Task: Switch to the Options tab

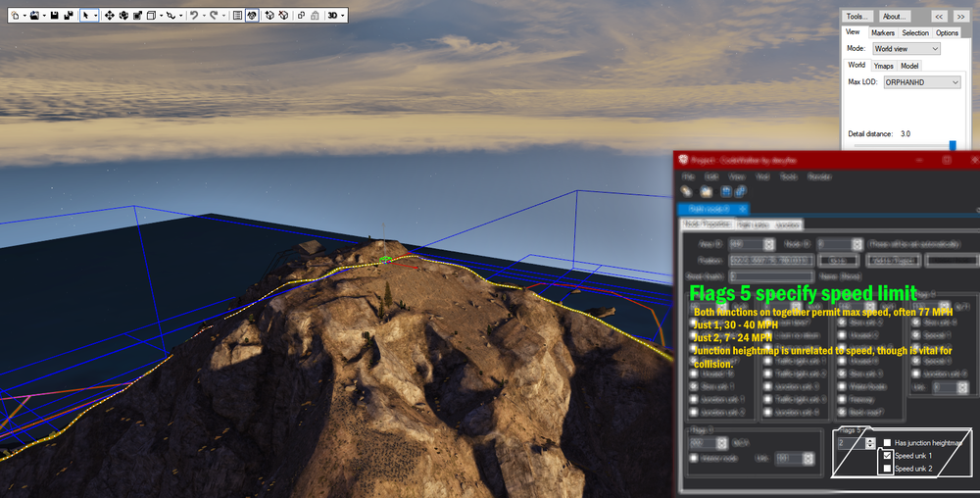Action: coord(947,32)
